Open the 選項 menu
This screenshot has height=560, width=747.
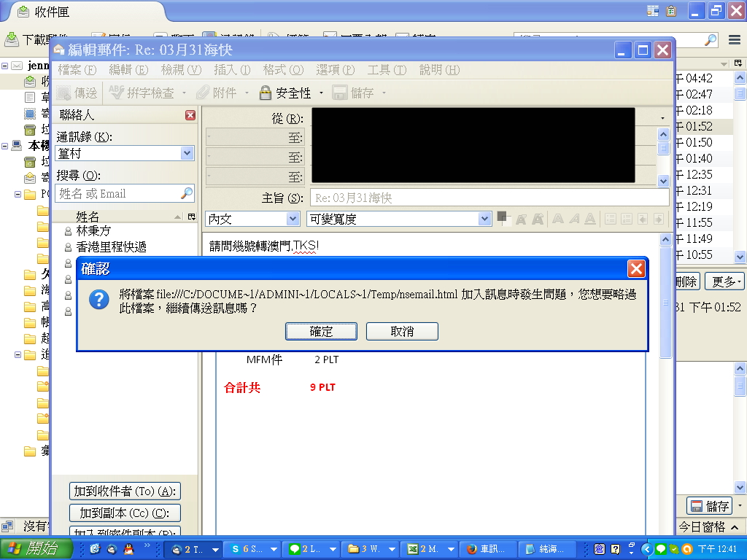(336, 70)
